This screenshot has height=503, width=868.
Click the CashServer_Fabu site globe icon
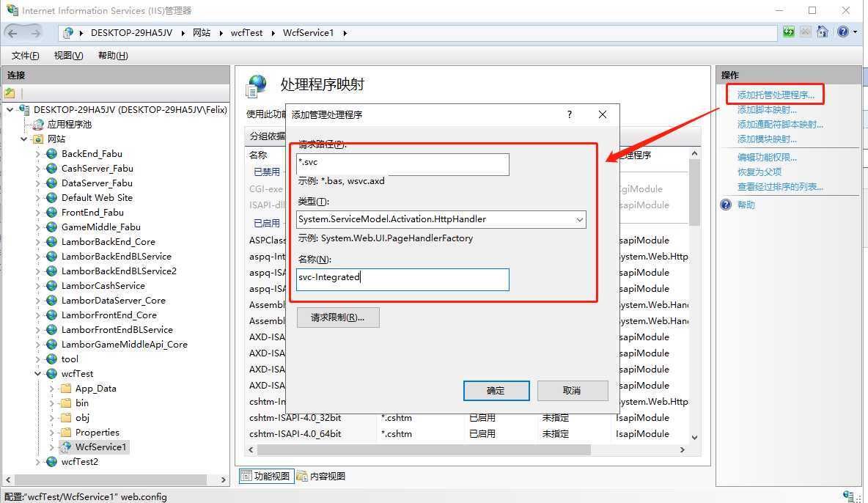pos(51,169)
